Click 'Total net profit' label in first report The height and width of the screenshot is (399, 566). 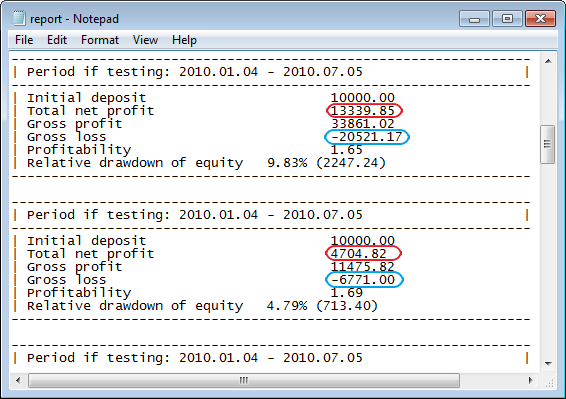(90, 110)
